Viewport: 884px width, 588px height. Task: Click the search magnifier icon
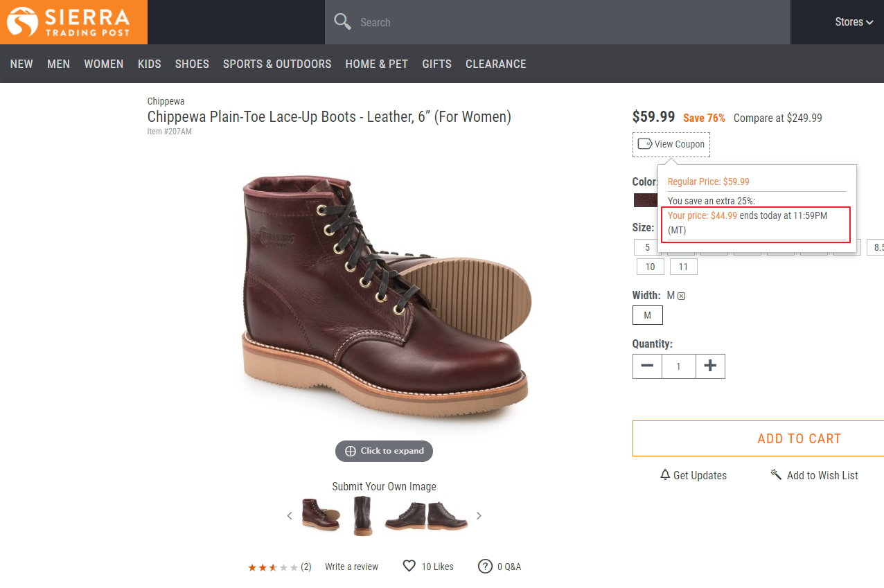[343, 22]
